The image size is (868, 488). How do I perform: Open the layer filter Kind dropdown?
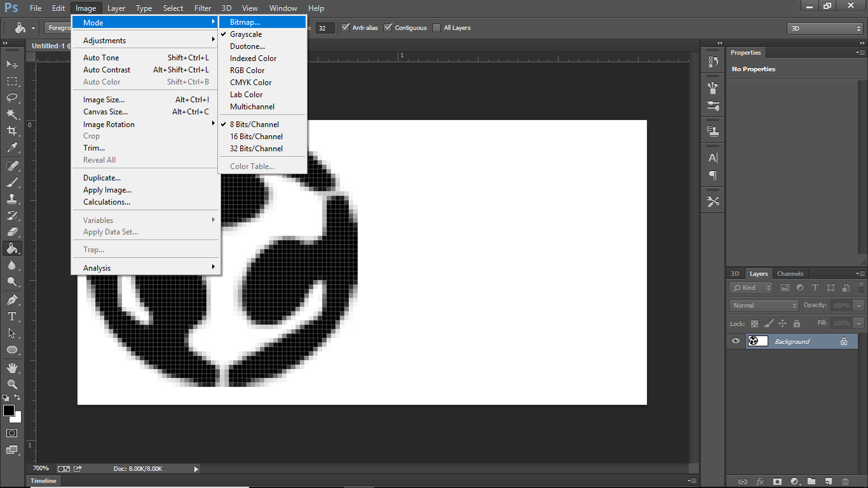(x=751, y=288)
